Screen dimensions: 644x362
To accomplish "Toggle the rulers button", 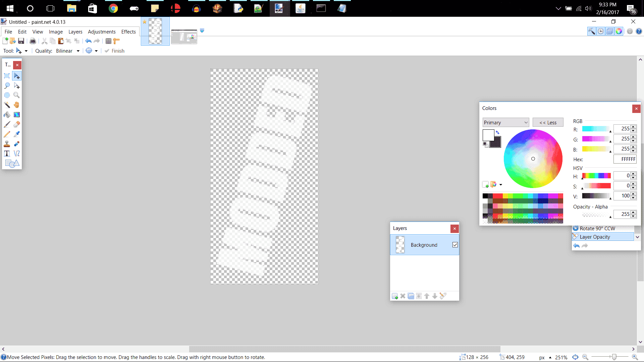I will 116,41.
